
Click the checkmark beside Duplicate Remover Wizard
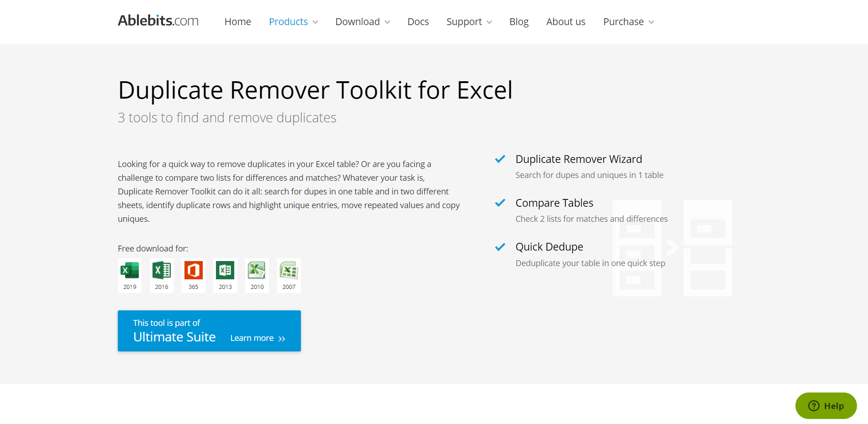tap(500, 159)
